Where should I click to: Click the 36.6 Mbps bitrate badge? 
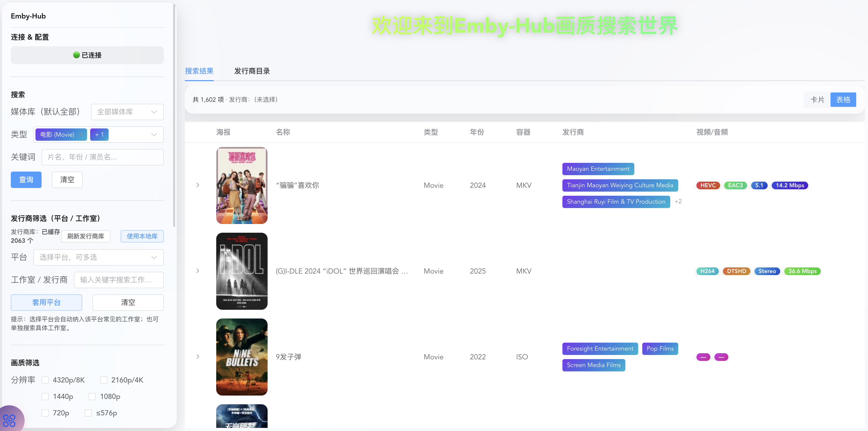(802, 271)
